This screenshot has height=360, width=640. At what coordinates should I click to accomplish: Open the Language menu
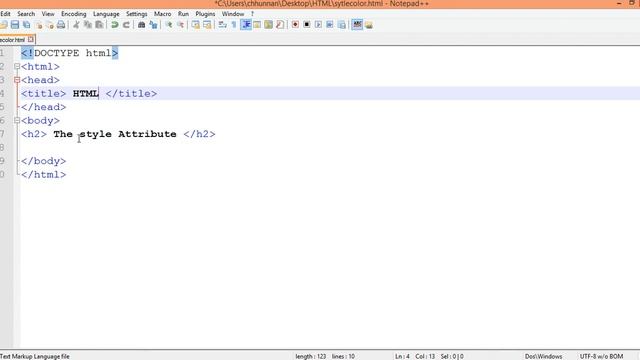pyautogui.click(x=106, y=14)
